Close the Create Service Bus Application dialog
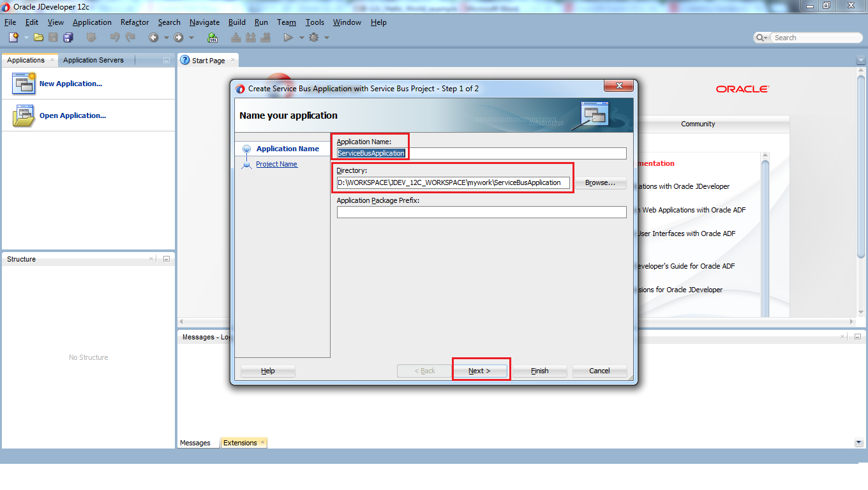868x490 pixels. click(x=618, y=86)
